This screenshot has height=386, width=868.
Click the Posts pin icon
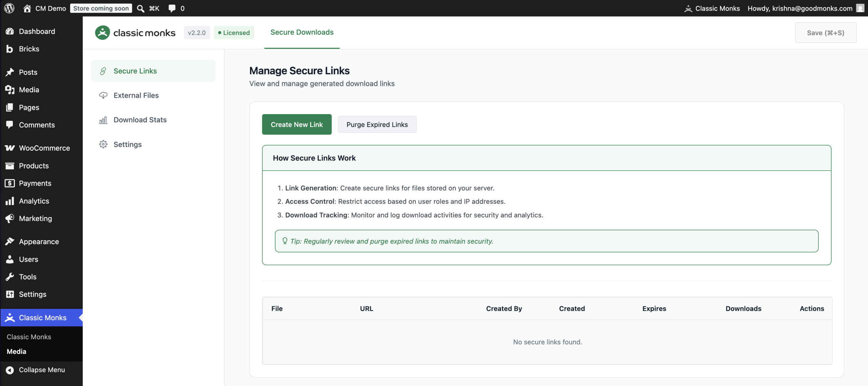pyautogui.click(x=10, y=72)
